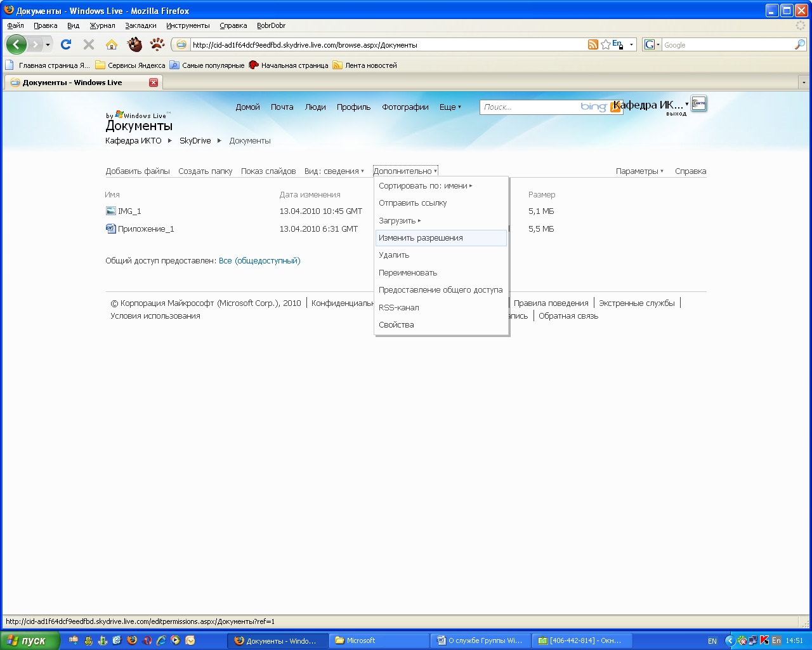Open the Главная страница Я... bookmark
The width and height of the screenshot is (812, 650).
point(48,65)
